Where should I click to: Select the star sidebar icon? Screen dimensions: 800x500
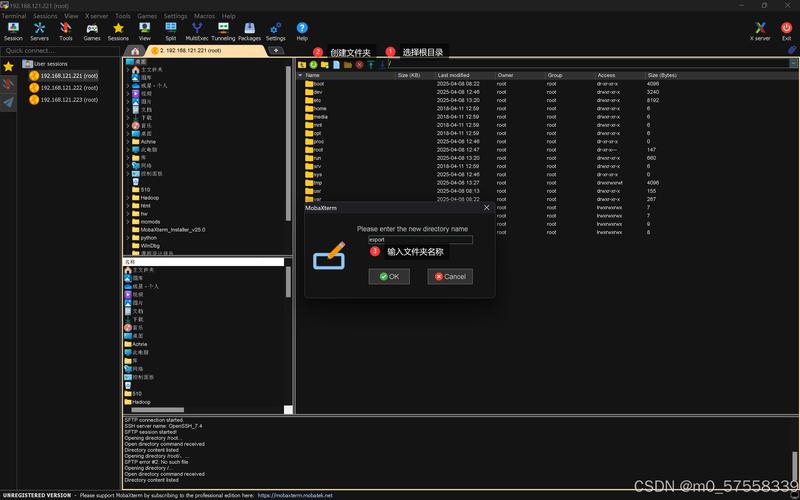tap(8, 67)
